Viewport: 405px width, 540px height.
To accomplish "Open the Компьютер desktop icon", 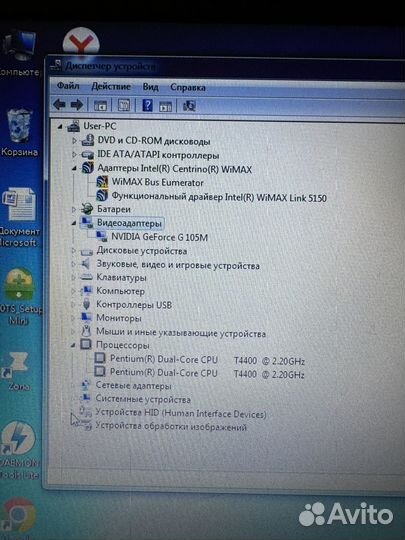I will click(x=19, y=53).
